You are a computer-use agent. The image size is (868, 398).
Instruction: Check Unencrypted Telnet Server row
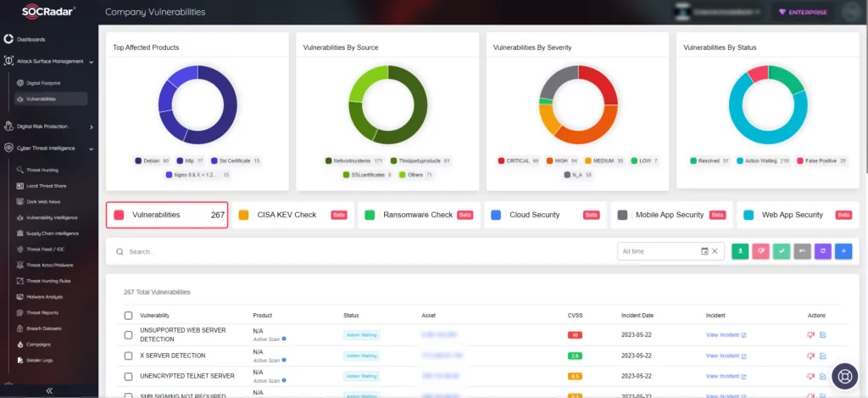(129, 377)
